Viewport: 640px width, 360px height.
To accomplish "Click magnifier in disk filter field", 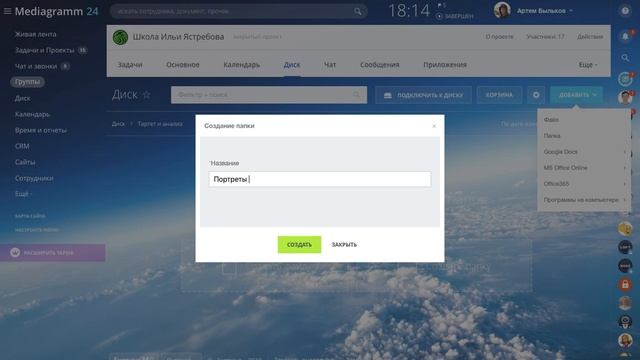I will (x=356, y=95).
